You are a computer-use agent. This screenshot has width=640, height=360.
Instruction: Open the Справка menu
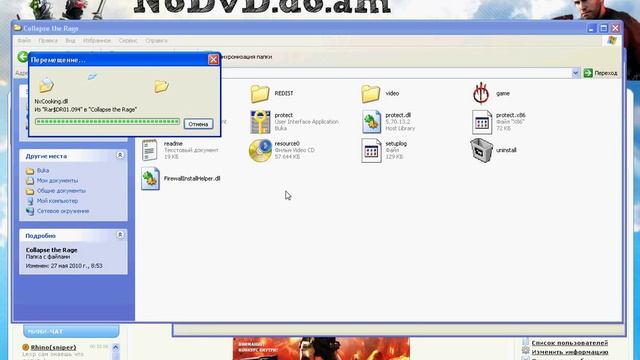click(x=156, y=41)
